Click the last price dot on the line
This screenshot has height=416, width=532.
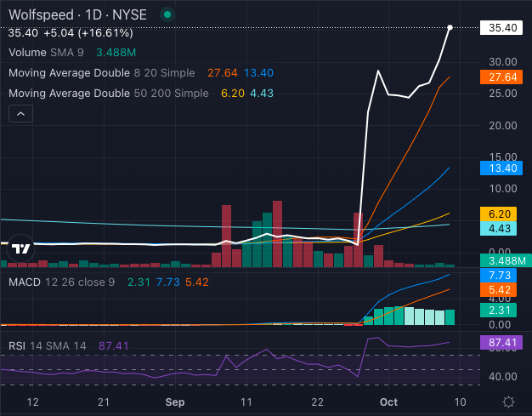450,28
